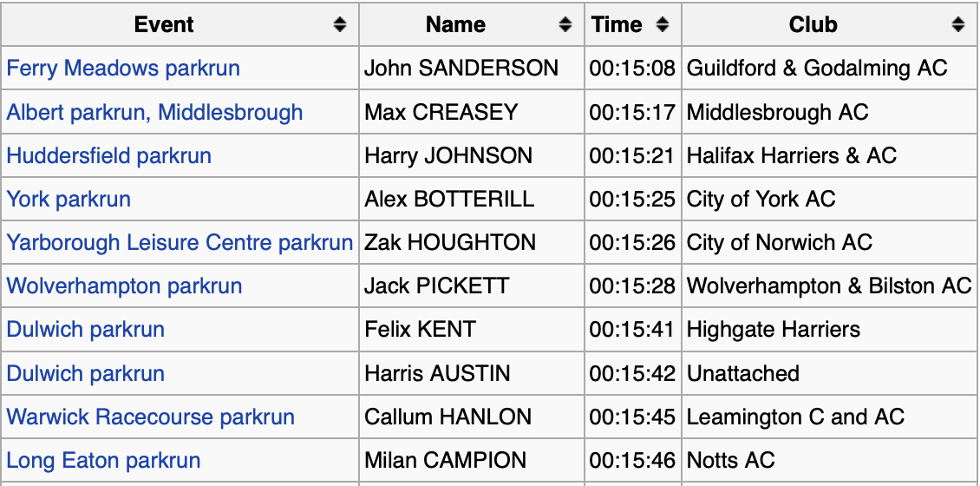The width and height of the screenshot is (980, 486).
Task: Open Dulwich parkrun link in Harris AUSTIN row
Action: pyautogui.click(x=86, y=373)
